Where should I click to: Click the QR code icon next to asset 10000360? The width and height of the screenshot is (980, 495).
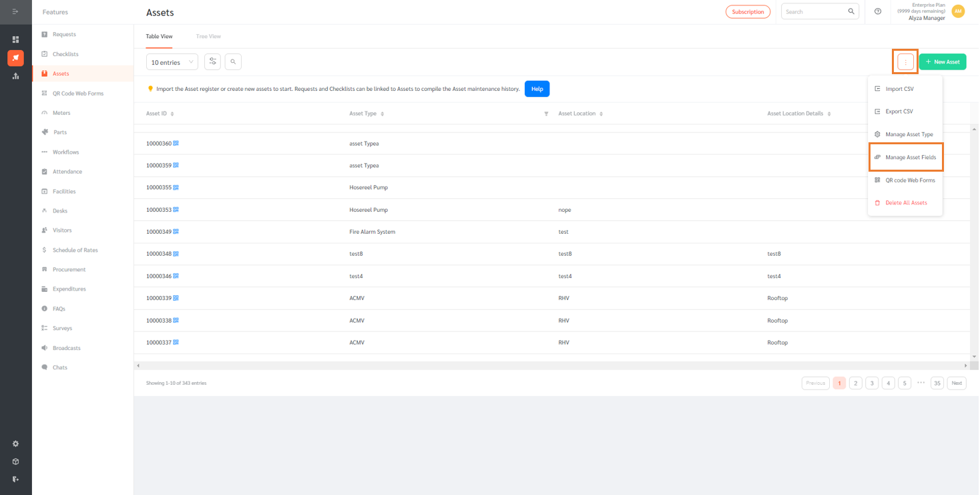[x=175, y=143]
